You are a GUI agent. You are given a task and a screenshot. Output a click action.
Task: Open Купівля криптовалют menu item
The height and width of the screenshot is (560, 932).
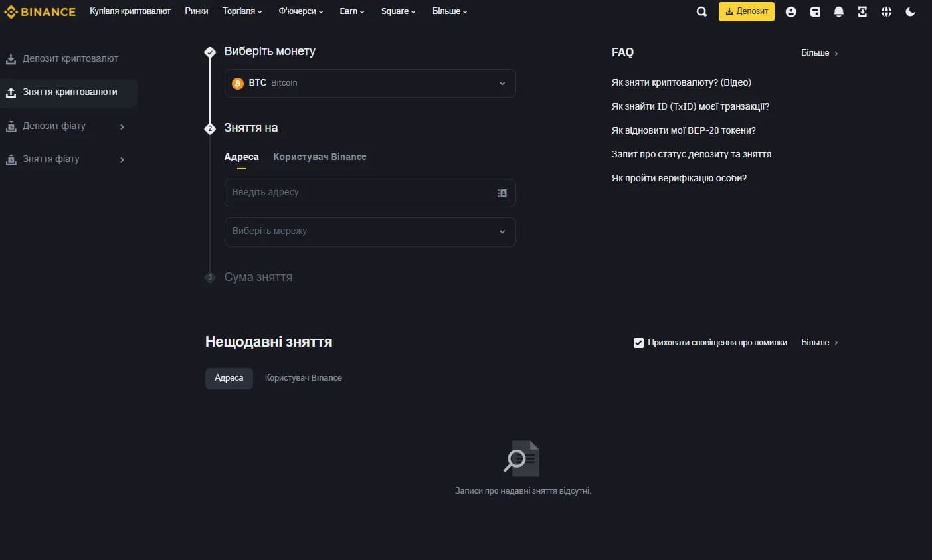click(x=130, y=11)
